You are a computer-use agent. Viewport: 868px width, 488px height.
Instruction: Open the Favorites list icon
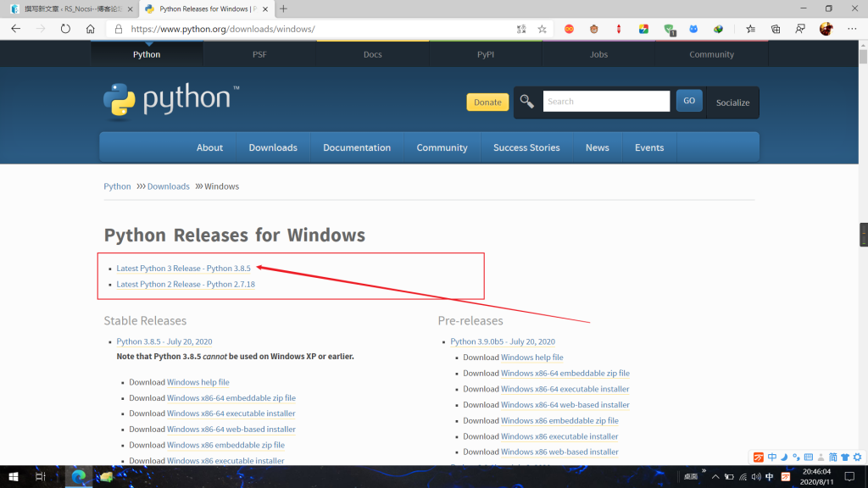751,29
